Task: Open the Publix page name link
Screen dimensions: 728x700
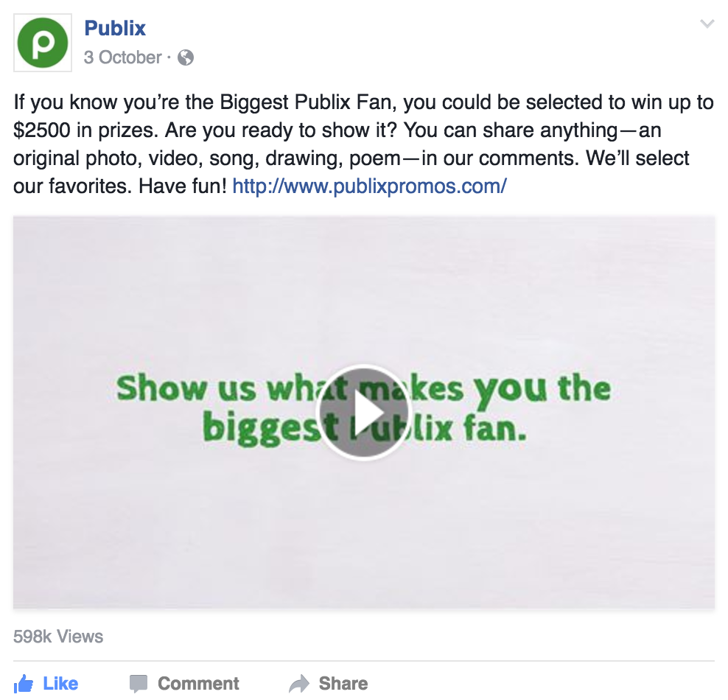Action: pos(115,28)
